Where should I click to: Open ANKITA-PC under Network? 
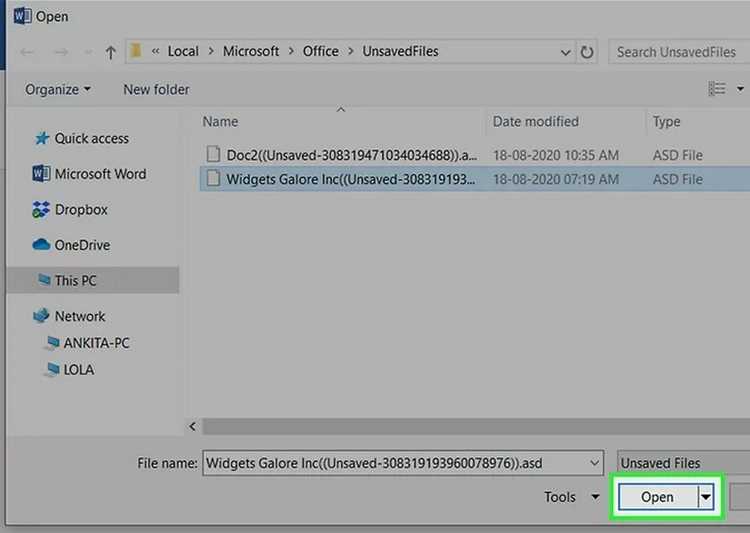(x=96, y=343)
